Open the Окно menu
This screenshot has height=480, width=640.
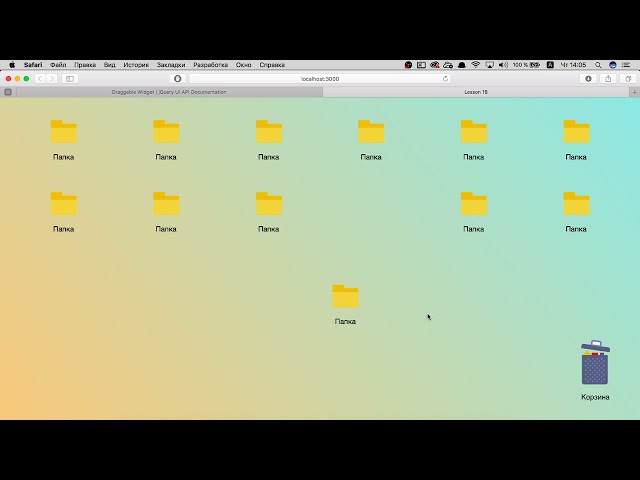(244, 65)
